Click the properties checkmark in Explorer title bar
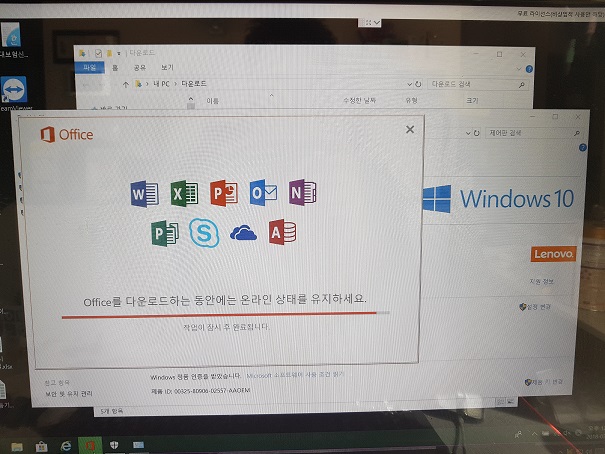This screenshot has width=605, height=454. 98,53
